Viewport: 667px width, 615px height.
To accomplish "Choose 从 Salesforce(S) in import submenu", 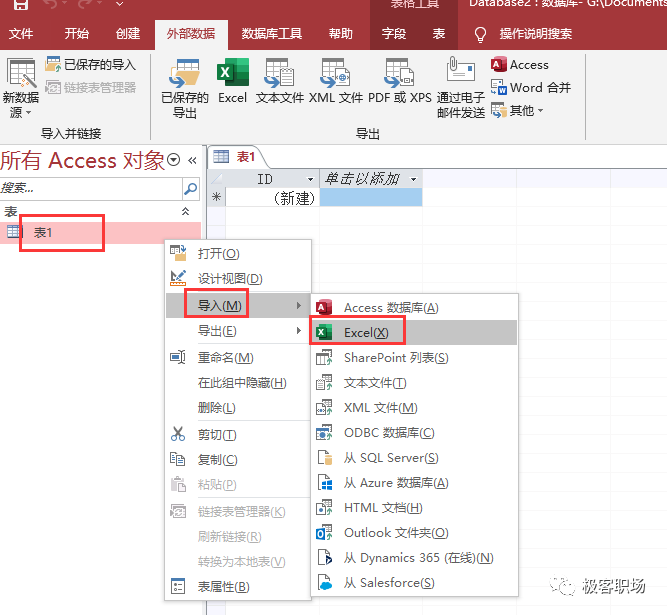I will point(414,583).
